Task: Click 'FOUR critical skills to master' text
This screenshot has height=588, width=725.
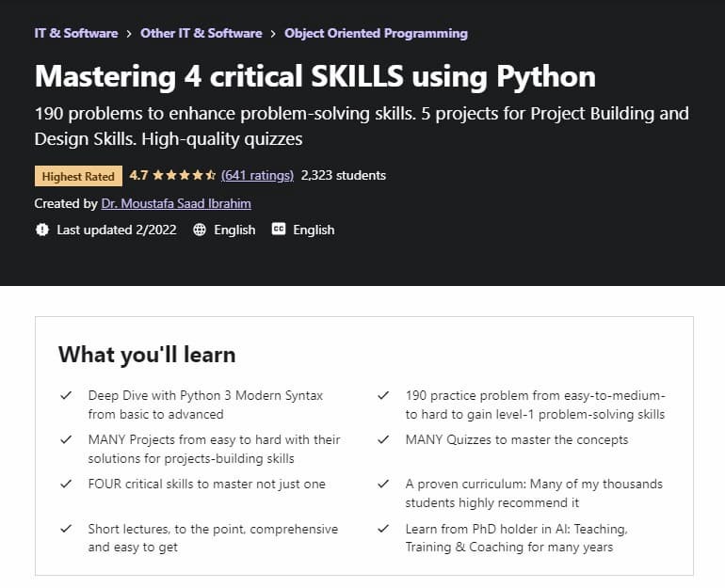Action: click(x=207, y=484)
